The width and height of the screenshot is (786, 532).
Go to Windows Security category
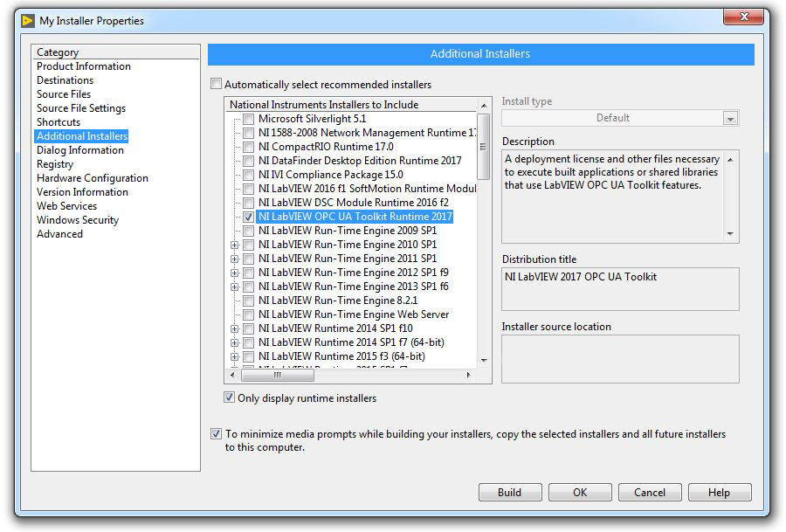pyautogui.click(x=78, y=220)
